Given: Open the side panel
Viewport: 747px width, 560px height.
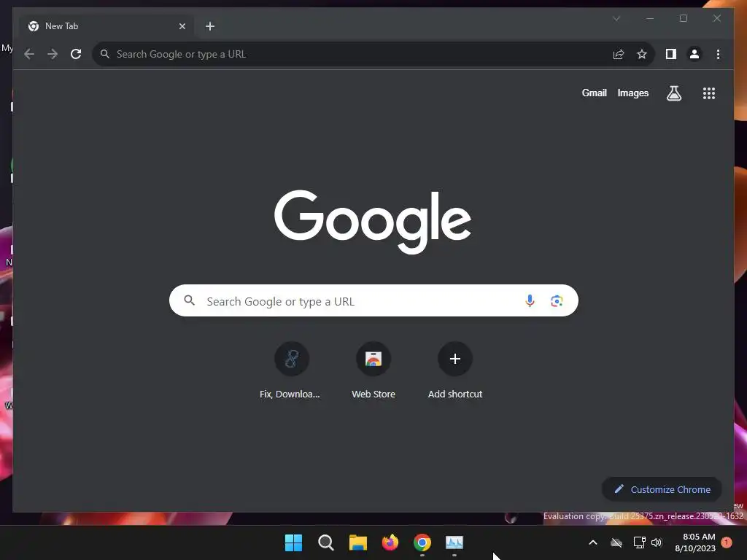Looking at the screenshot, I should click(x=671, y=54).
